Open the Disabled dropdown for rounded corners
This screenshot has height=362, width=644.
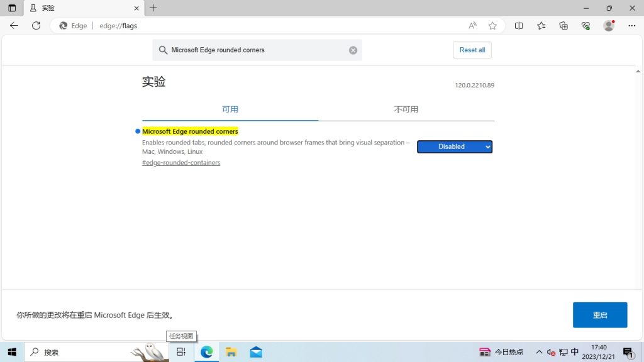coord(455,146)
